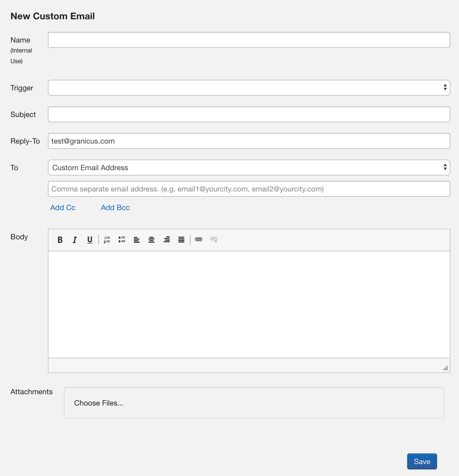Image resolution: width=459 pixels, height=476 pixels.
Task: Remove hyperlink from body text
Action: [214, 240]
